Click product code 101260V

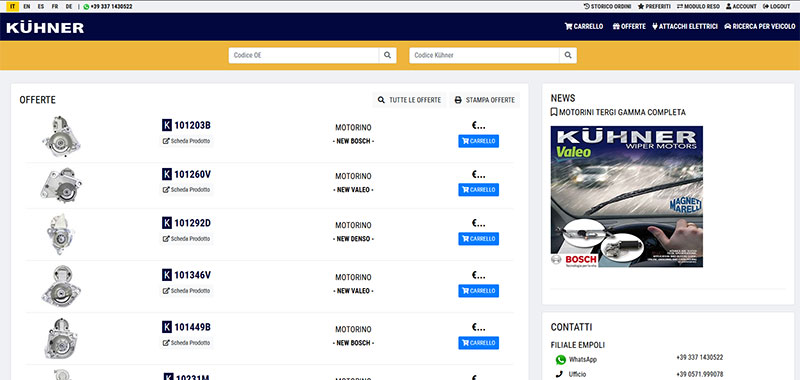click(192, 174)
